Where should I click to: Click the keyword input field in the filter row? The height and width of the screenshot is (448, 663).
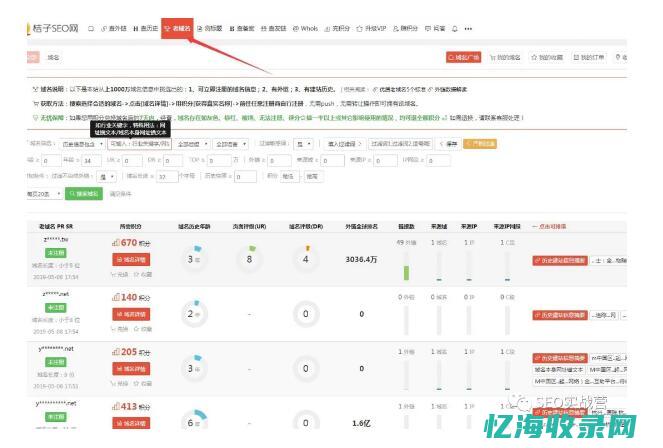(139, 144)
